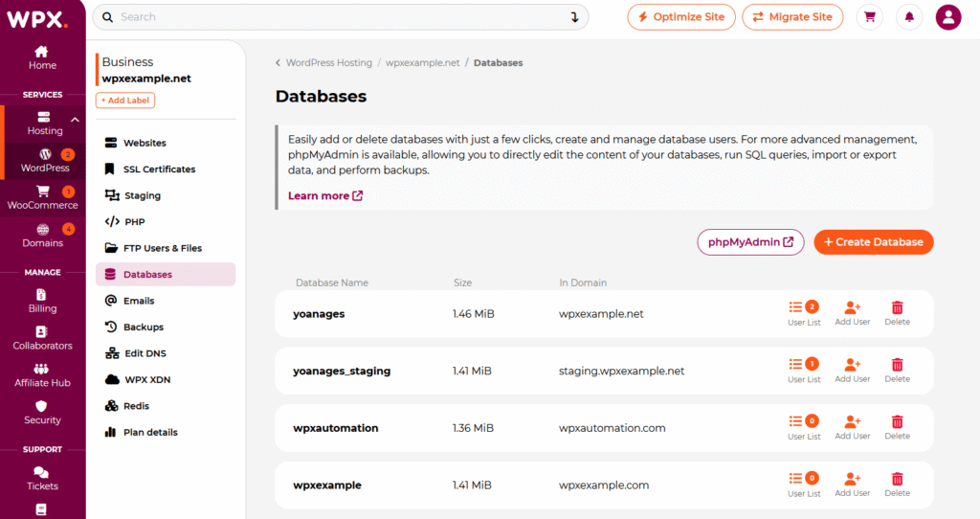
Task: Click staging.wpxexample.net domain text
Action: [621, 371]
